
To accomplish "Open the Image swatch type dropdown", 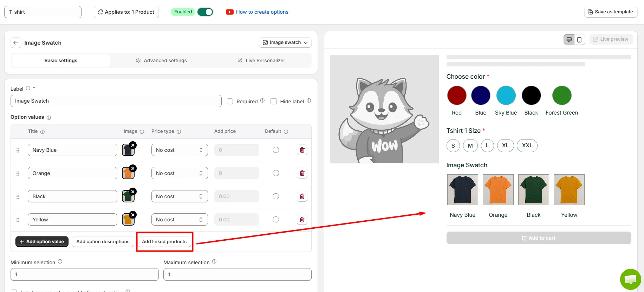I will 285,43.
